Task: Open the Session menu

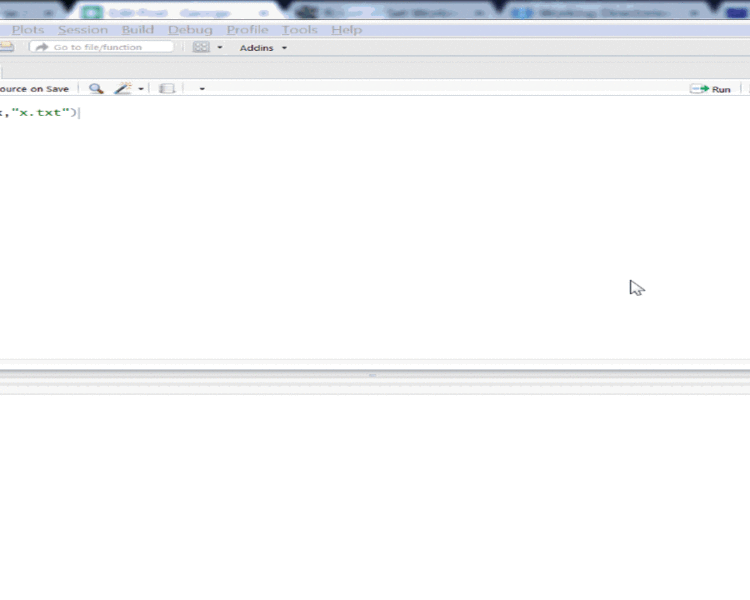Action: point(83,30)
